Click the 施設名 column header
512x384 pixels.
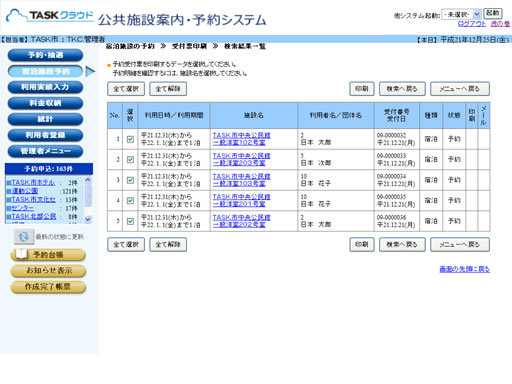[x=254, y=115]
